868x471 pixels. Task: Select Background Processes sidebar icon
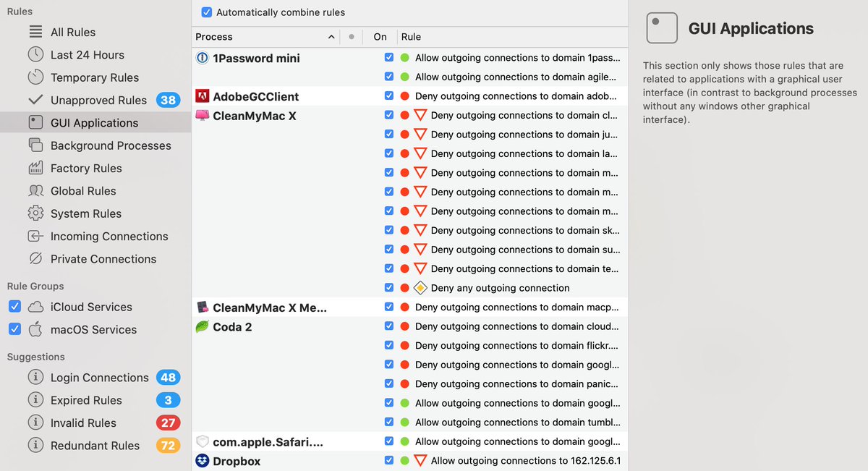35,145
